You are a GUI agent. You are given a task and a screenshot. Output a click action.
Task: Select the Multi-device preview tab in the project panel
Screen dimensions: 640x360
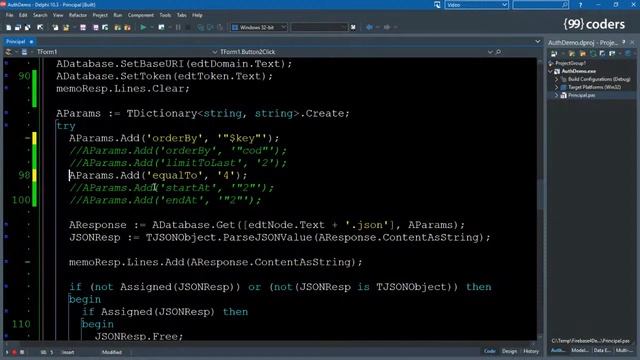coord(624,350)
